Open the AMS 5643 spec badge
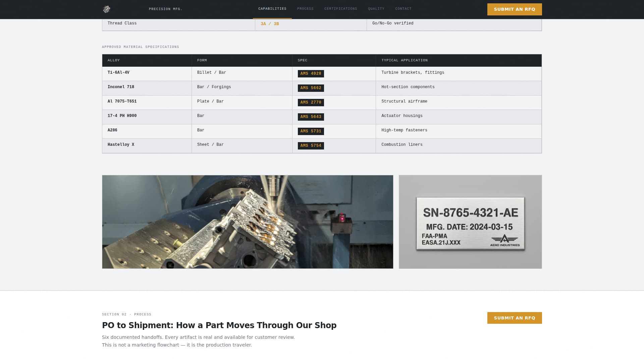Screen dimensions: 644x362 coord(311,117)
